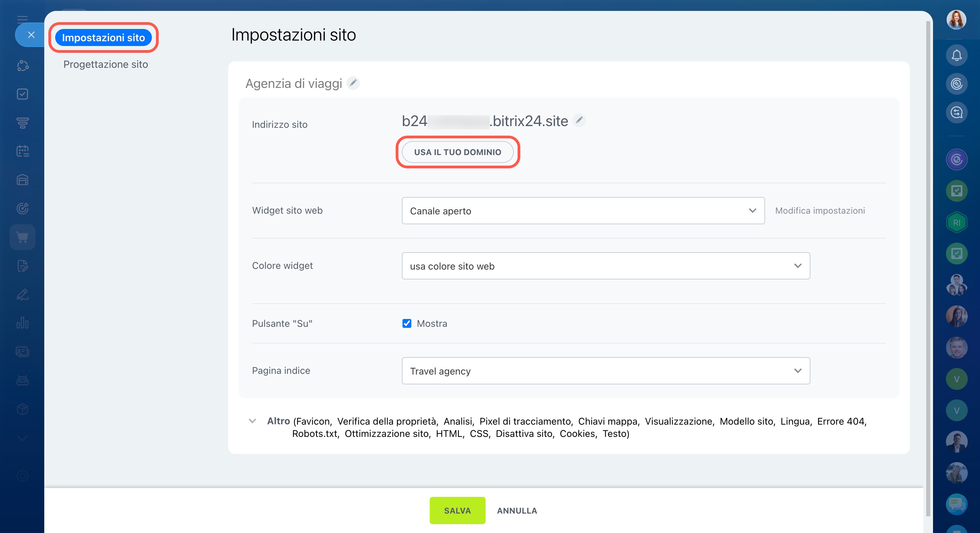Edit site address with pencil icon
The width and height of the screenshot is (980, 533).
(579, 120)
